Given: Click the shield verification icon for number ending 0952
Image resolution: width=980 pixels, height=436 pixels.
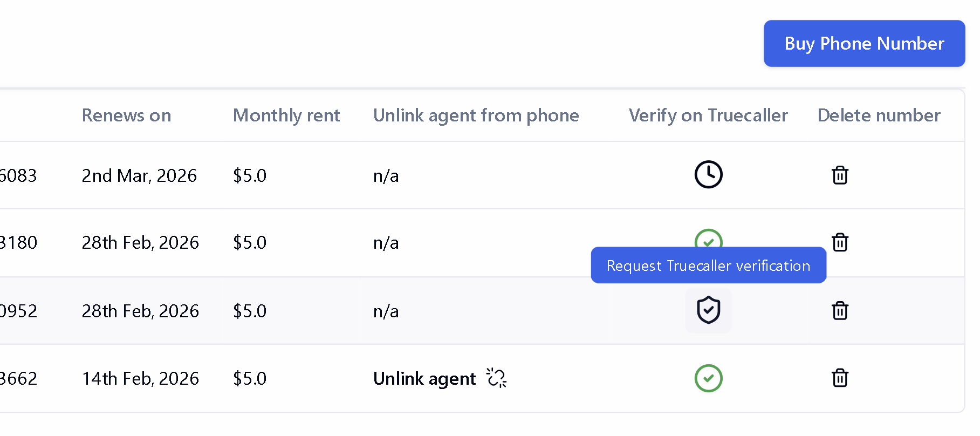Looking at the screenshot, I should tap(708, 310).
